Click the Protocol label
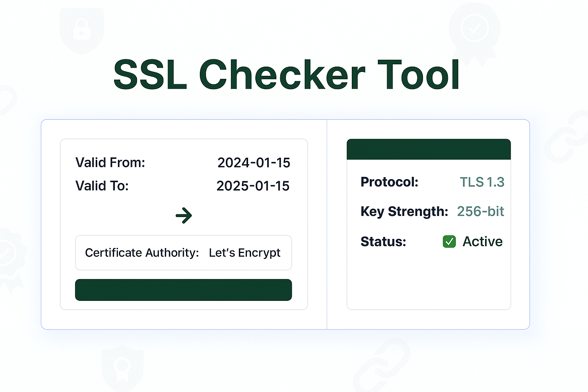Image resolution: width=588 pixels, height=392 pixels. 389,182
